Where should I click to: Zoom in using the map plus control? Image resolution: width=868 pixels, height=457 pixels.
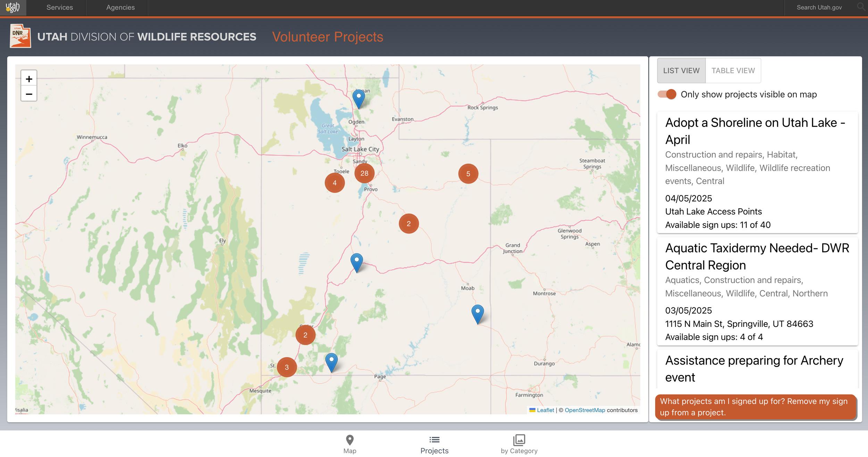tap(29, 78)
